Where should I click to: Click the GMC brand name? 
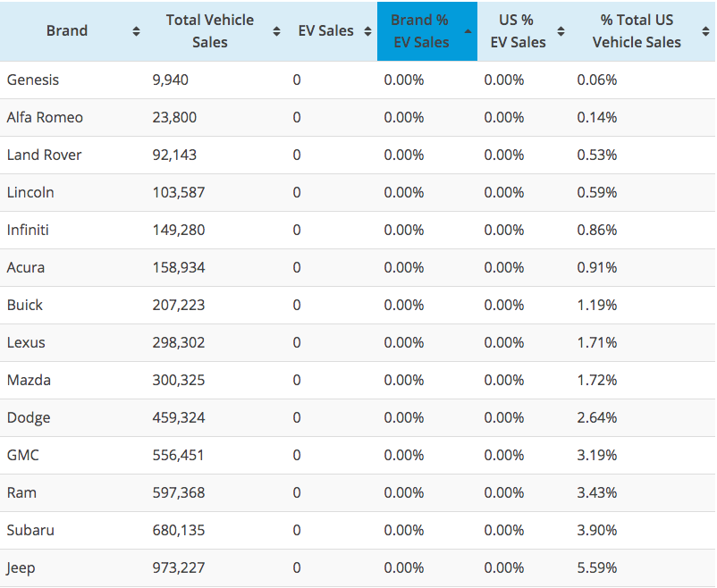(23, 456)
